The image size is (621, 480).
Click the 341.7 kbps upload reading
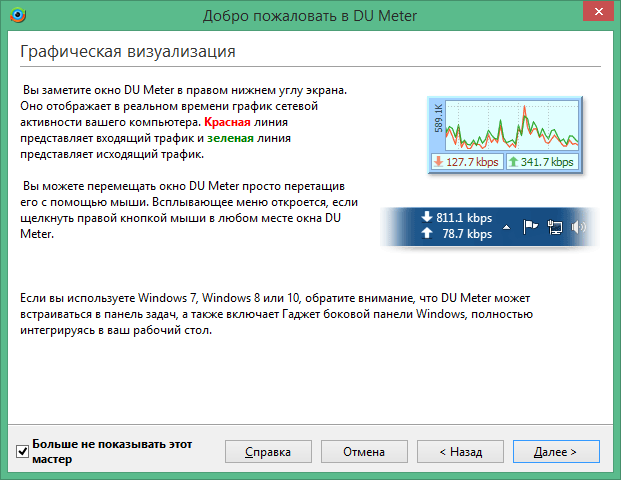pyautogui.click(x=547, y=162)
